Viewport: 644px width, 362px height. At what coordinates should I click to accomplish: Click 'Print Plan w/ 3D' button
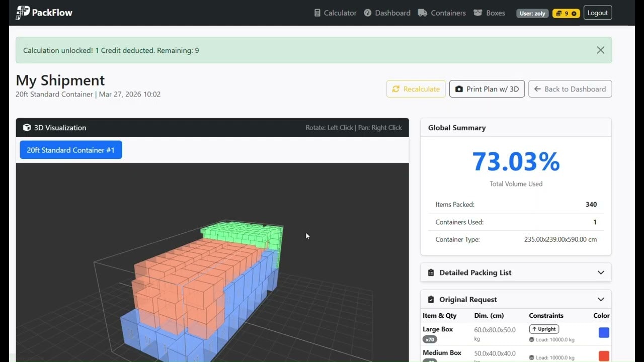click(x=487, y=89)
